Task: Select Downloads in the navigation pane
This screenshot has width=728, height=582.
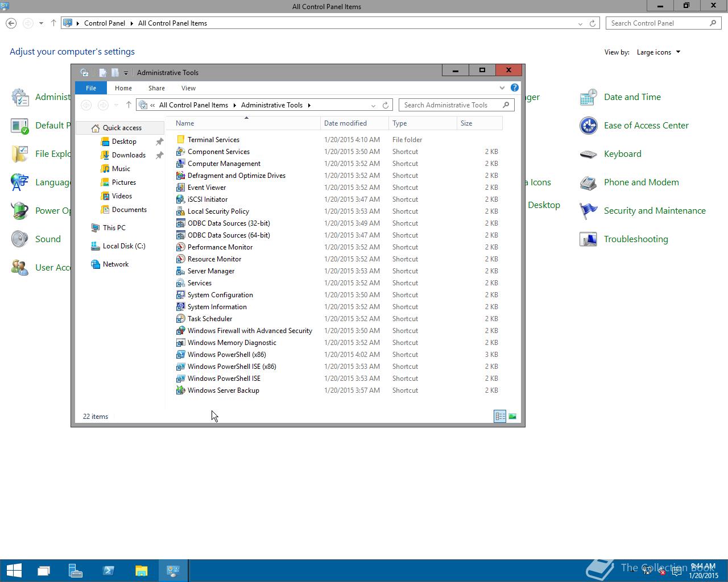Action: [129, 155]
